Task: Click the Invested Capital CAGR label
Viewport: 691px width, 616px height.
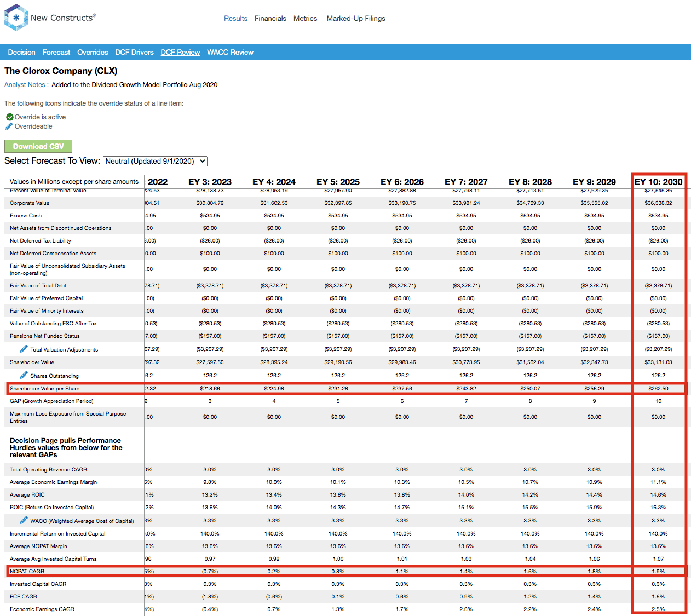Action: [38, 584]
